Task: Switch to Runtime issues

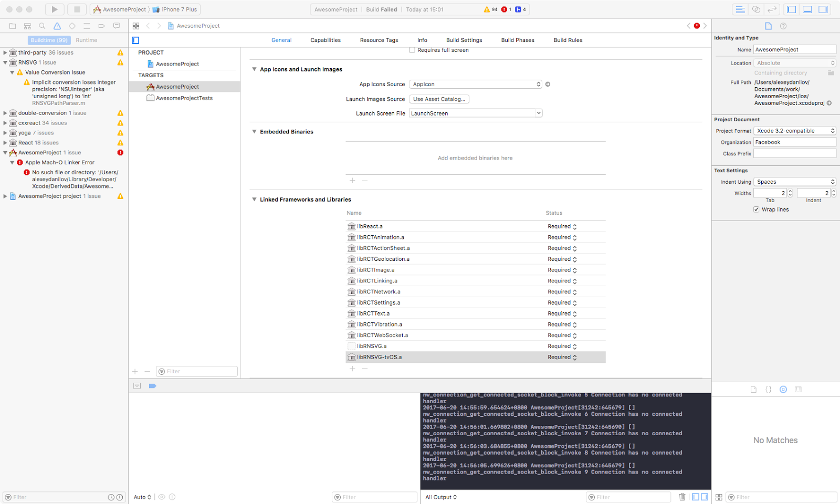Action: (86, 40)
